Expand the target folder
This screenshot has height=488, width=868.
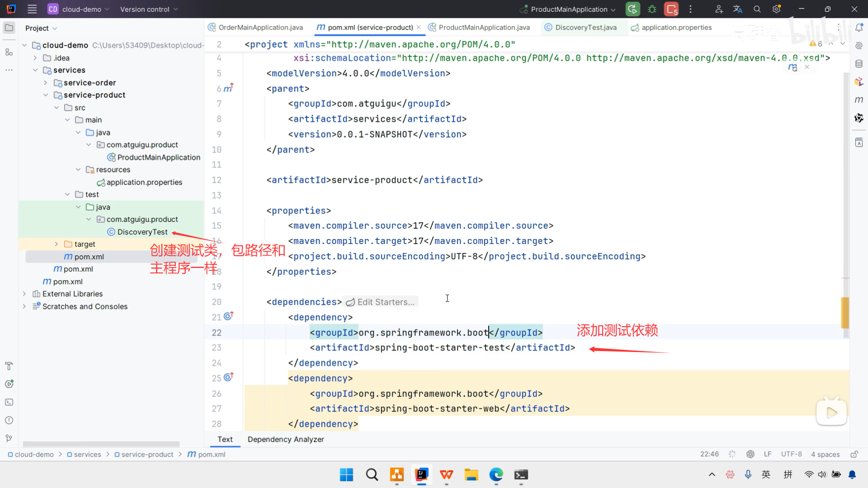click(x=56, y=244)
